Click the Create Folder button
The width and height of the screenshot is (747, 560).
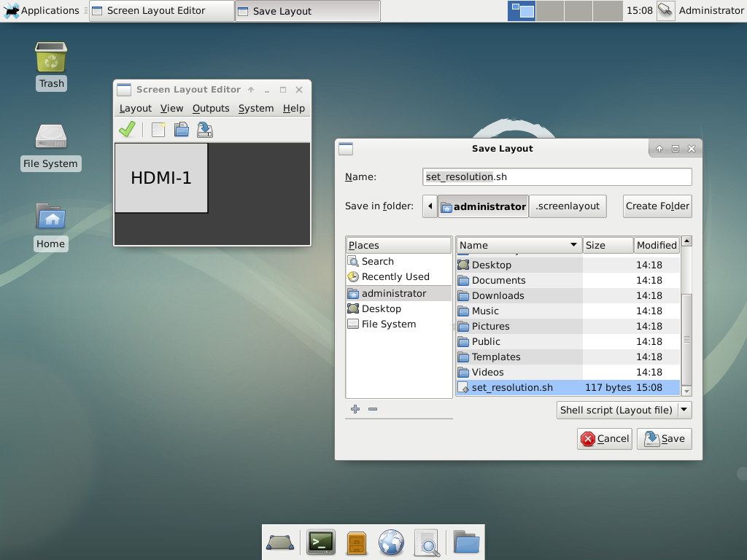pos(657,206)
